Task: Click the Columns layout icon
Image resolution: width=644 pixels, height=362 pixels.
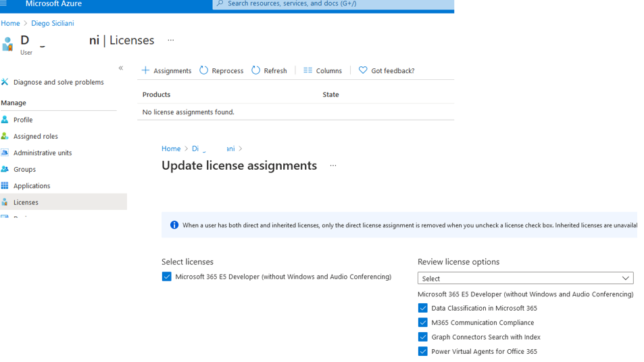Action: (x=307, y=70)
